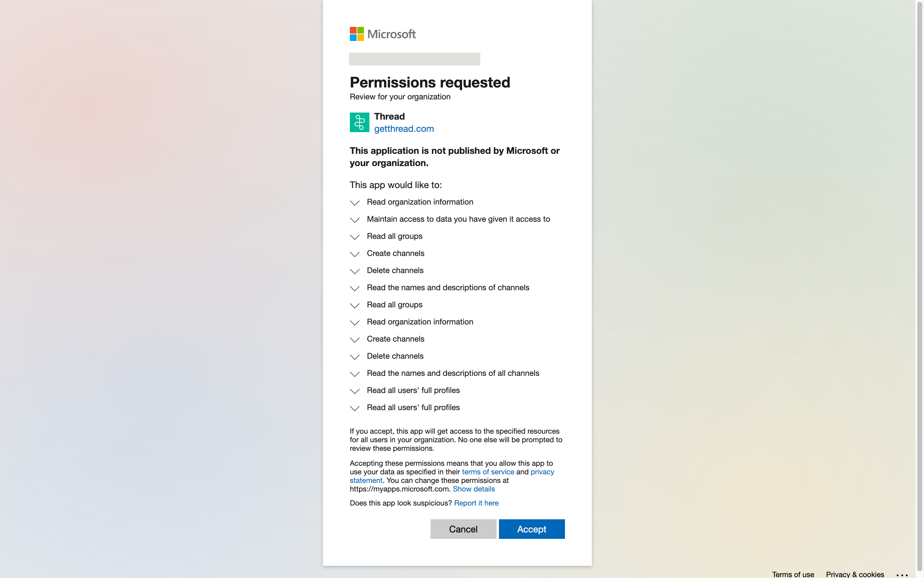Click the Permissions requested heading
Image resolution: width=924 pixels, height=578 pixels.
pyautogui.click(x=430, y=82)
